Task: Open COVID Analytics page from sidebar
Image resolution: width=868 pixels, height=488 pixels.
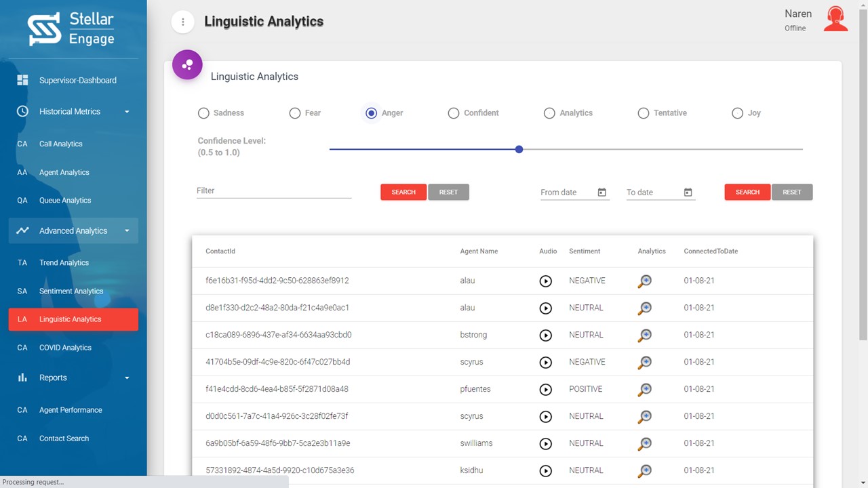Action: 65,348
